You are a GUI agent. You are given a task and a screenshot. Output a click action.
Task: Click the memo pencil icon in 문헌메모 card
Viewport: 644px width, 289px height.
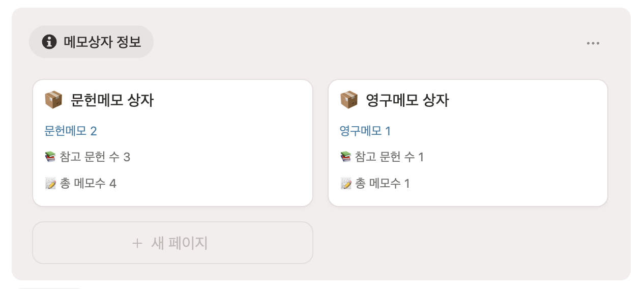[50, 183]
